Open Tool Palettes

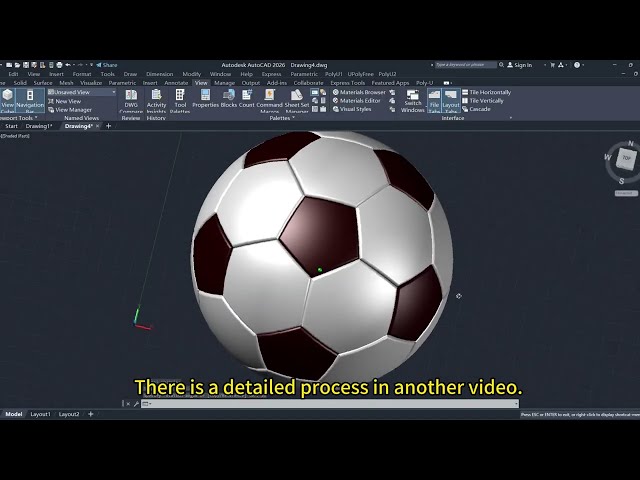(x=180, y=101)
